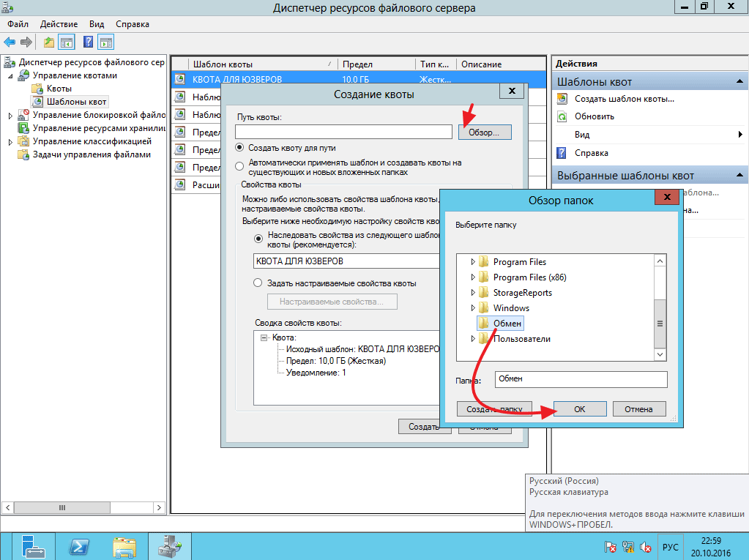The image size is (749, 560).
Task: Toggle the Show/Hide Action Pane toolbar icon
Action: pos(106,42)
